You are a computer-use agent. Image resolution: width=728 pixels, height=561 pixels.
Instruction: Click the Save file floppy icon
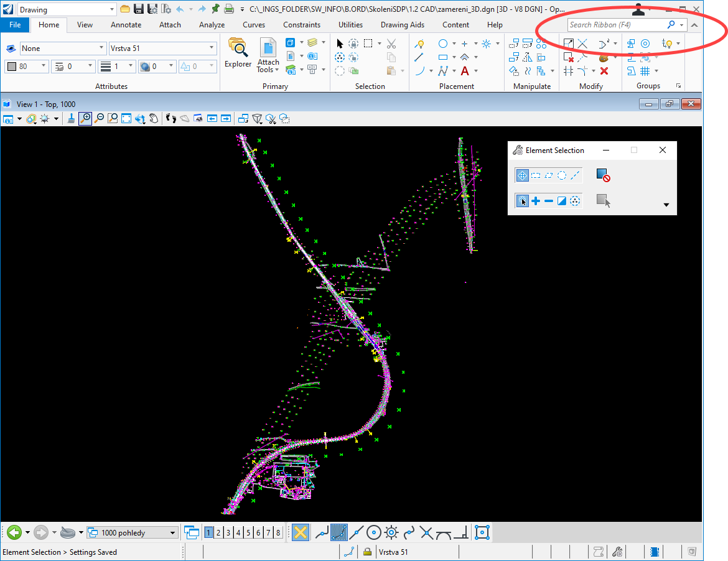click(138, 9)
